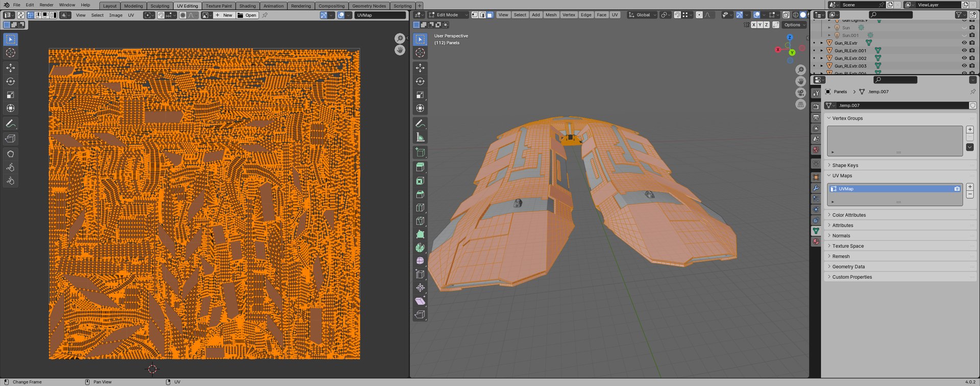Viewport: 980px width, 386px height.
Task: Select the Inset Faces tool
Action: click(420, 181)
